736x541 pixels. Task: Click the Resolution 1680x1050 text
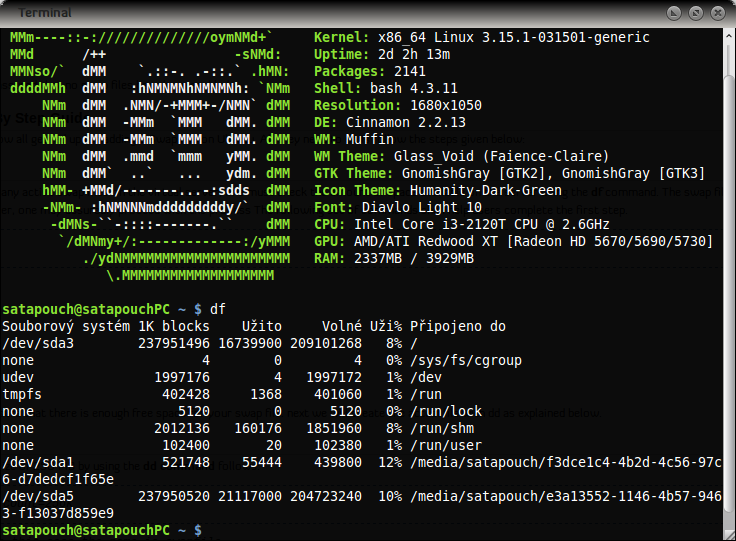[398, 105]
